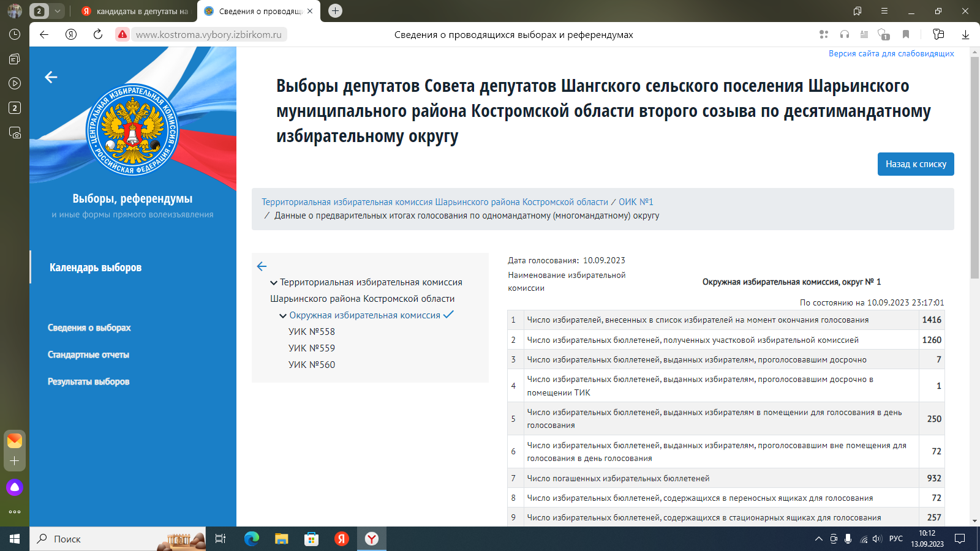This screenshot has height=551, width=980.
Task: Click the headphones read-aloud icon
Action: [844, 34]
